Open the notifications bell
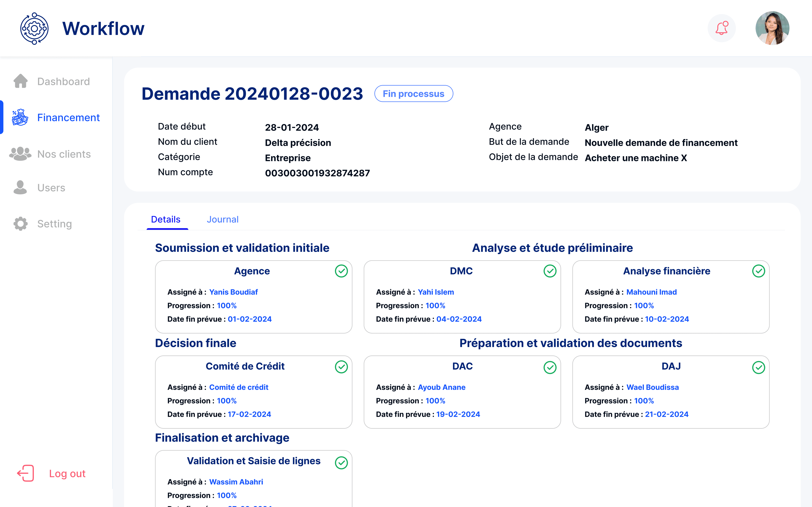 point(721,28)
